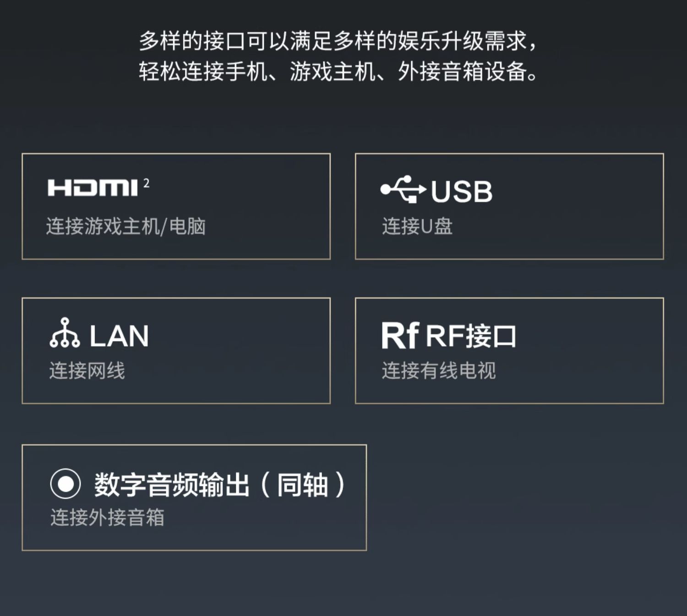
Task: Select the 数字音频输出（同轴） heading
Action: click(220, 485)
